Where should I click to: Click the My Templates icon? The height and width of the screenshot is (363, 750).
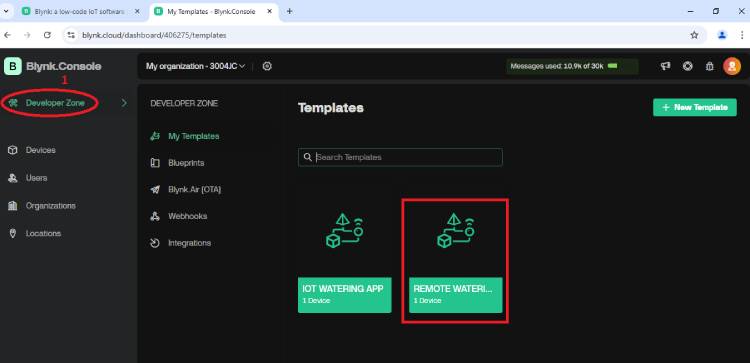point(155,136)
